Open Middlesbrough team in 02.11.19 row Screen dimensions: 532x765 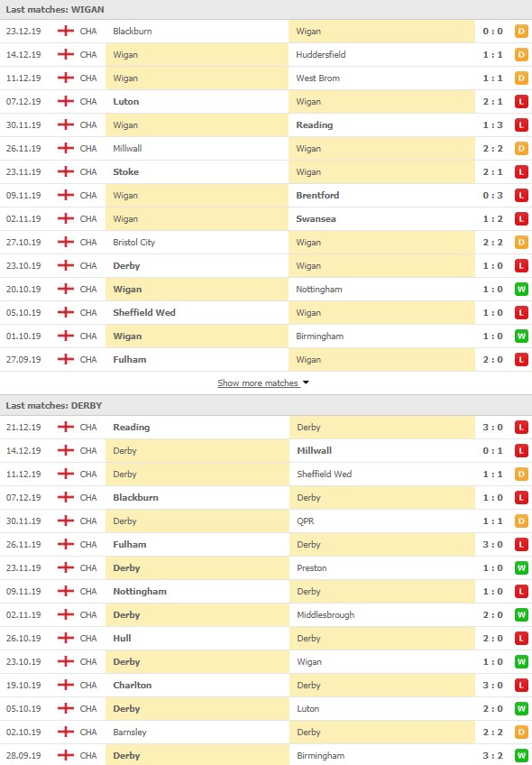(x=326, y=614)
